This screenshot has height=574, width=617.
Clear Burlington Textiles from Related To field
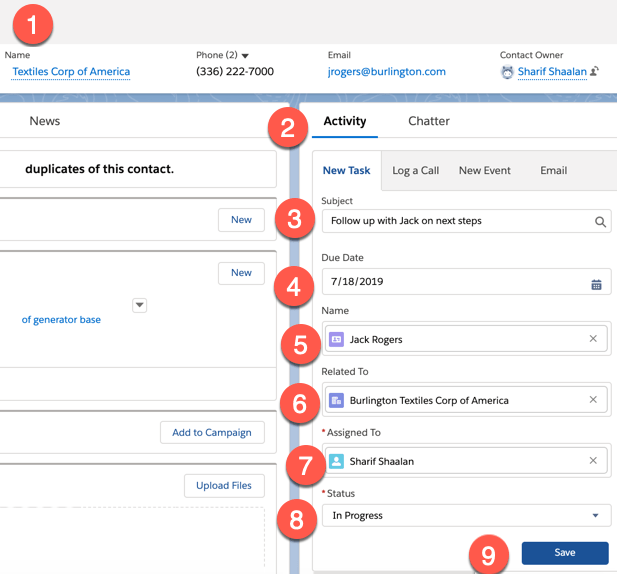tap(593, 399)
